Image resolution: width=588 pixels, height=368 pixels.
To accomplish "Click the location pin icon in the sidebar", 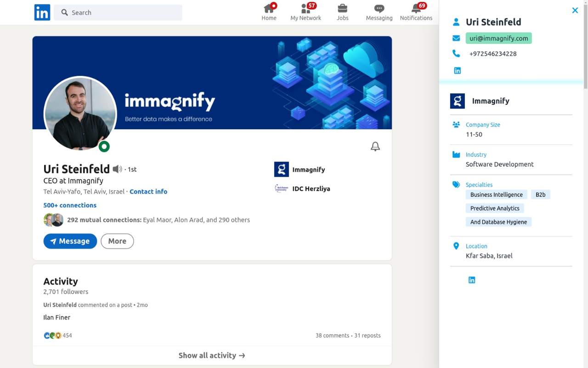I will (x=456, y=246).
